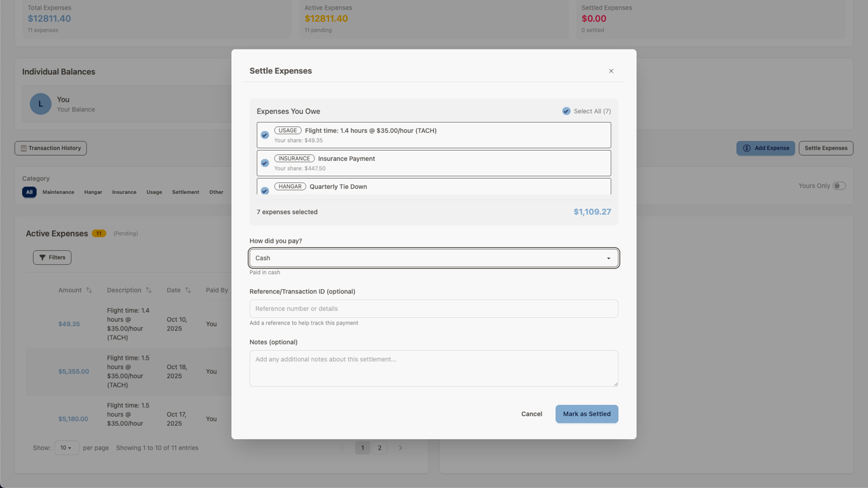Click the dollar icon on Add Expense

(x=747, y=148)
